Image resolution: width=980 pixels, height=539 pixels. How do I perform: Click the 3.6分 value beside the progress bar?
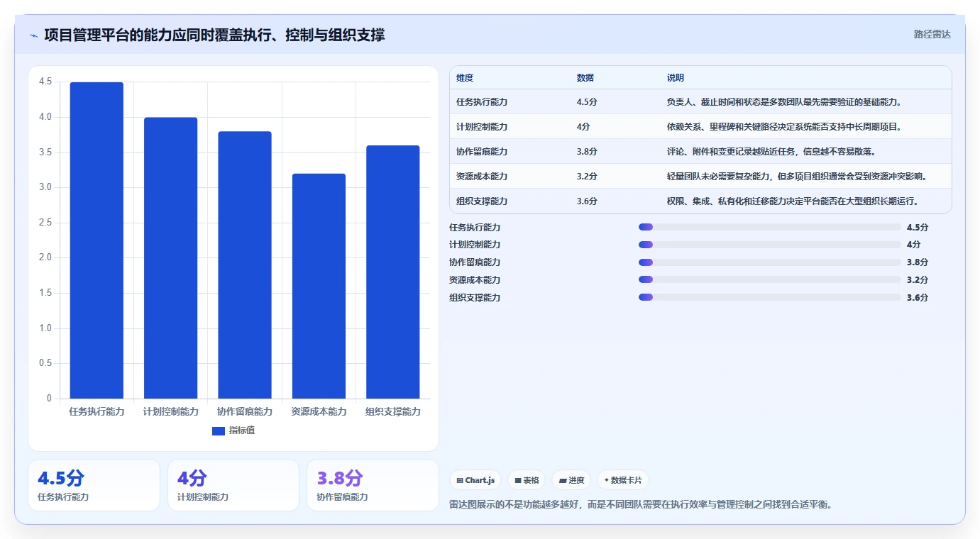pyautogui.click(x=918, y=298)
